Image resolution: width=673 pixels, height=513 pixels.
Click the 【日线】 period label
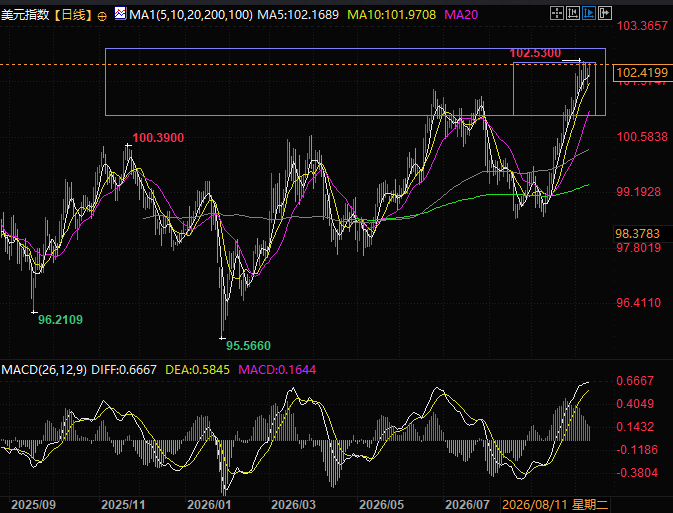pyautogui.click(x=74, y=15)
